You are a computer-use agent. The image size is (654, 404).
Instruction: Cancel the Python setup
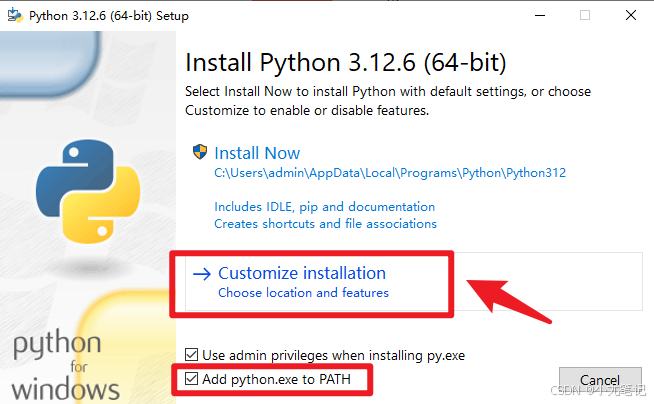600,380
